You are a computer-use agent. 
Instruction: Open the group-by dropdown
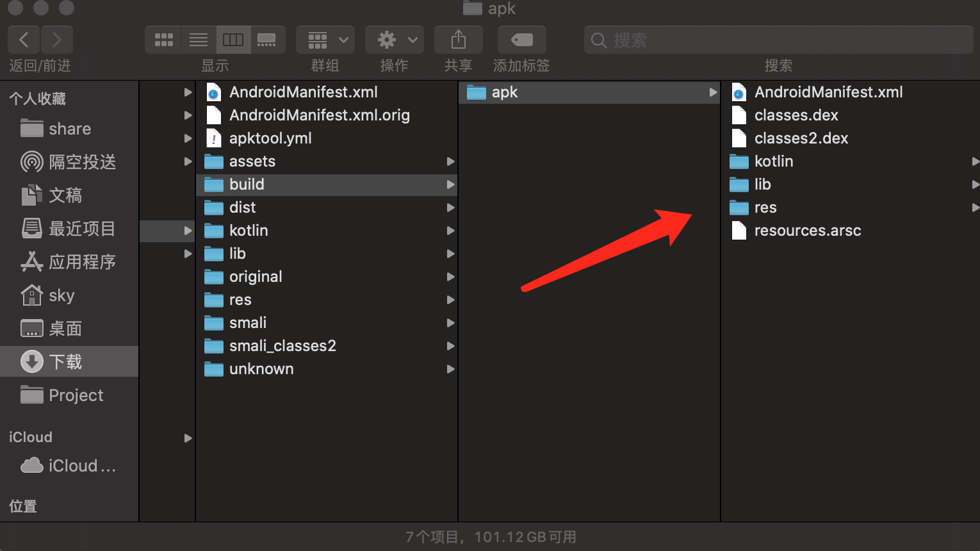click(325, 40)
